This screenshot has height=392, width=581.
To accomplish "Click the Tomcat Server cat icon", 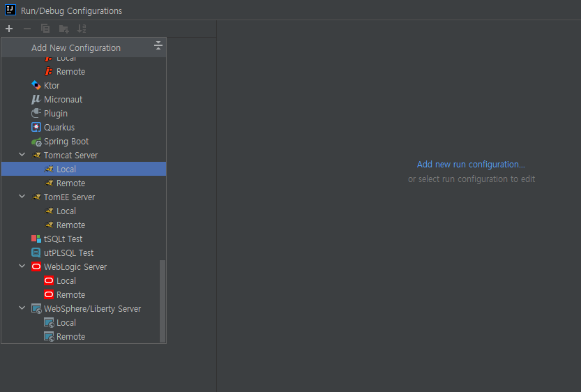I will (36, 156).
